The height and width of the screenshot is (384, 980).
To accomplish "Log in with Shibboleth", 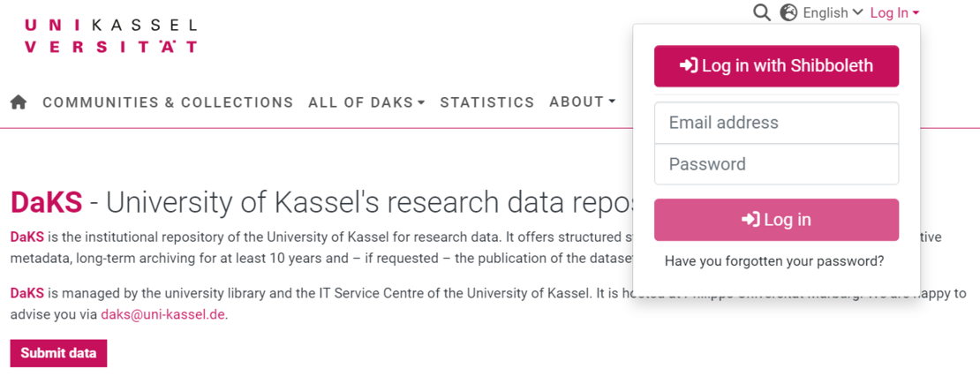I will pyautogui.click(x=776, y=66).
